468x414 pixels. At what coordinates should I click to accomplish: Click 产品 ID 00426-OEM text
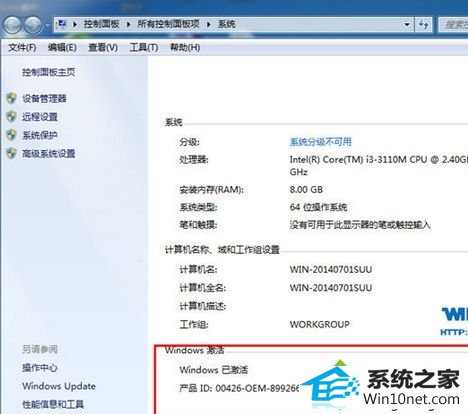pyautogui.click(x=239, y=388)
